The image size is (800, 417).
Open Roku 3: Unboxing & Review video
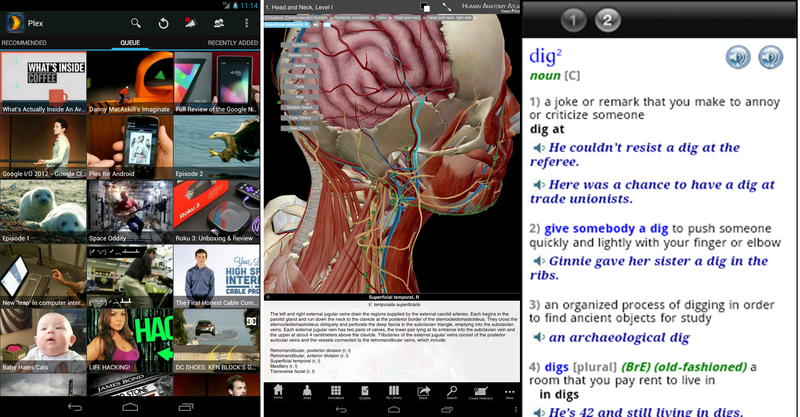click(217, 211)
